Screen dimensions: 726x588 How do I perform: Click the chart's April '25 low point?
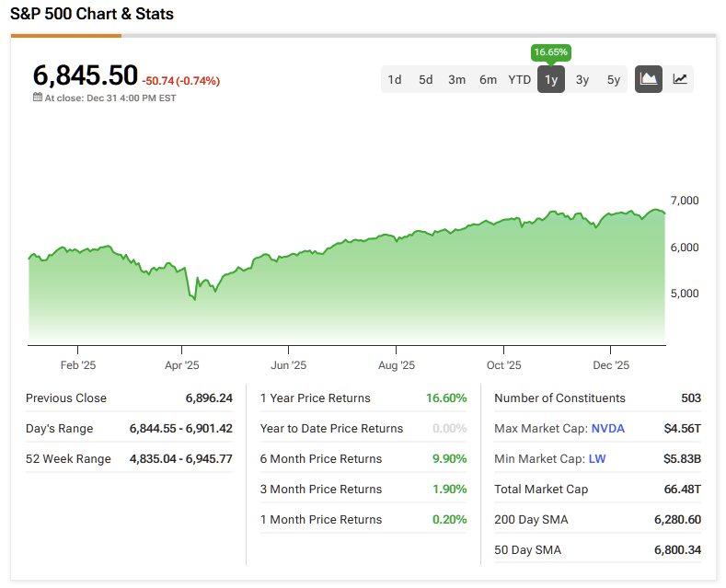pyautogui.click(x=193, y=299)
